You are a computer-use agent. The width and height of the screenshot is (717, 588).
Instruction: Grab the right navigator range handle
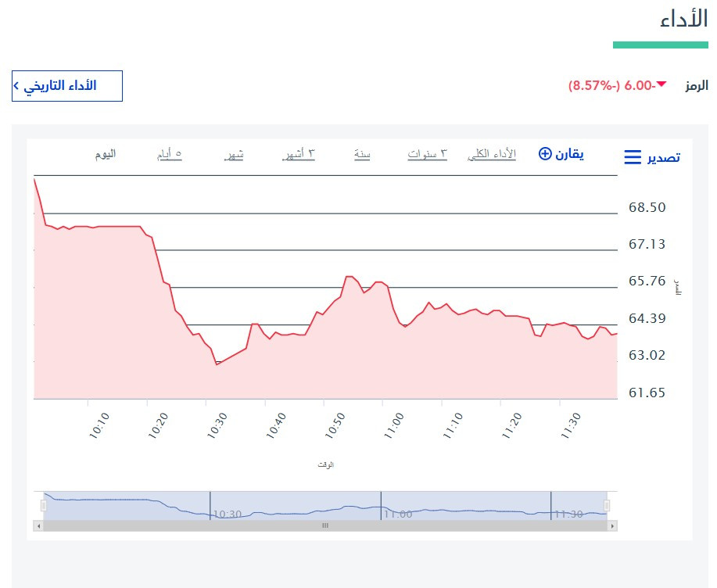click(607, 505)
